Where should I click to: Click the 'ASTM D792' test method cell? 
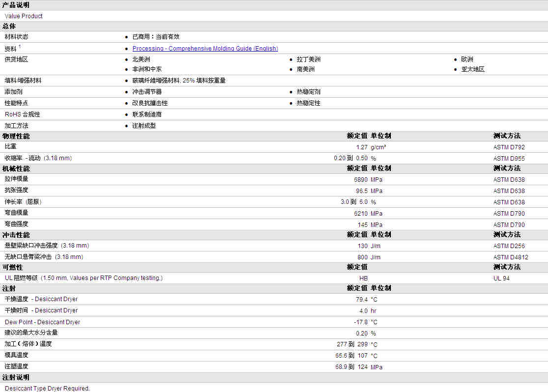[x=509, y=147]
